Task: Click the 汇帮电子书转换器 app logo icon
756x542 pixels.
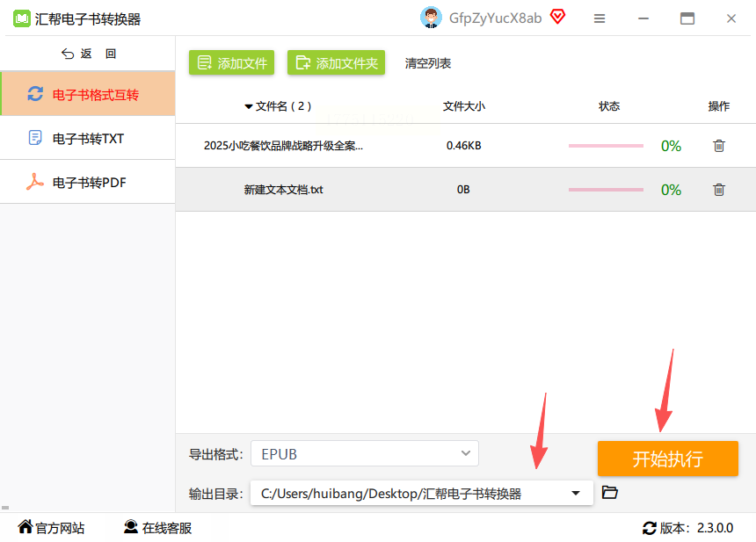Action: 21,18
